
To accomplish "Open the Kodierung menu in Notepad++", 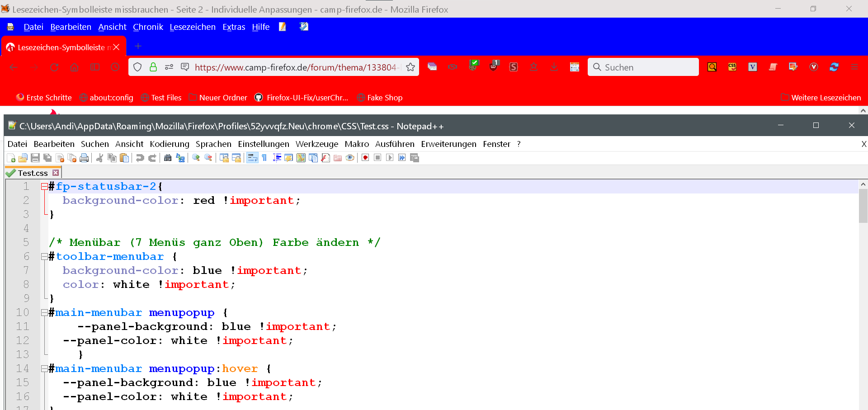I will (170, 144).
